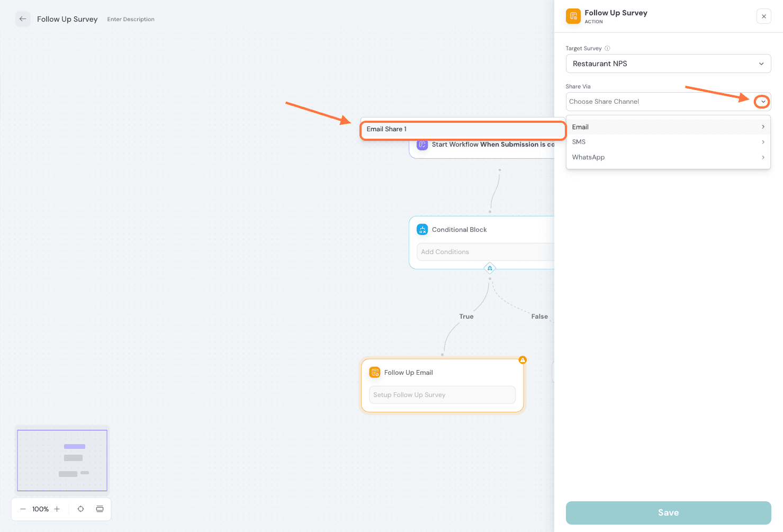Expand the WhatsApp submenu arrow
The height and width of the screenshot is (532, 783).
(x=763, y=157)
